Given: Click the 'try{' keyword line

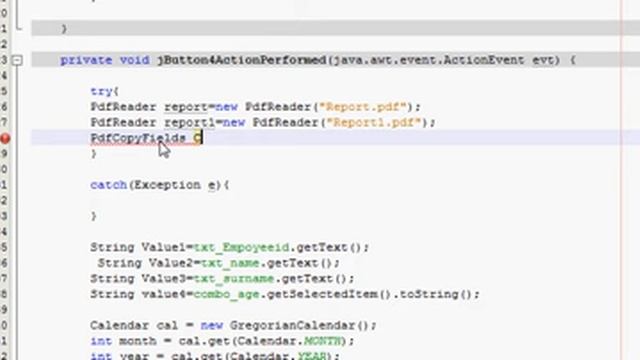Looking at the screenshot, I should [104, 91].
